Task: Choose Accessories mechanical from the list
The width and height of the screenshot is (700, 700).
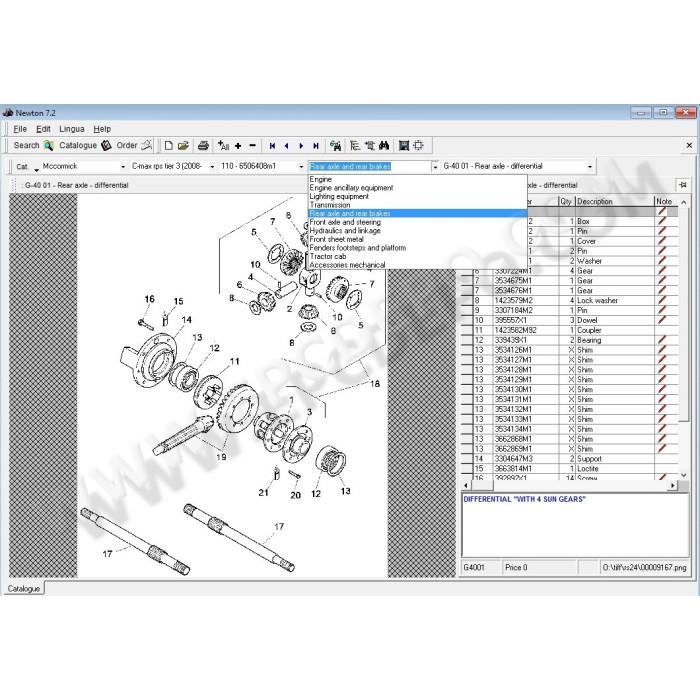Action: 417,265
